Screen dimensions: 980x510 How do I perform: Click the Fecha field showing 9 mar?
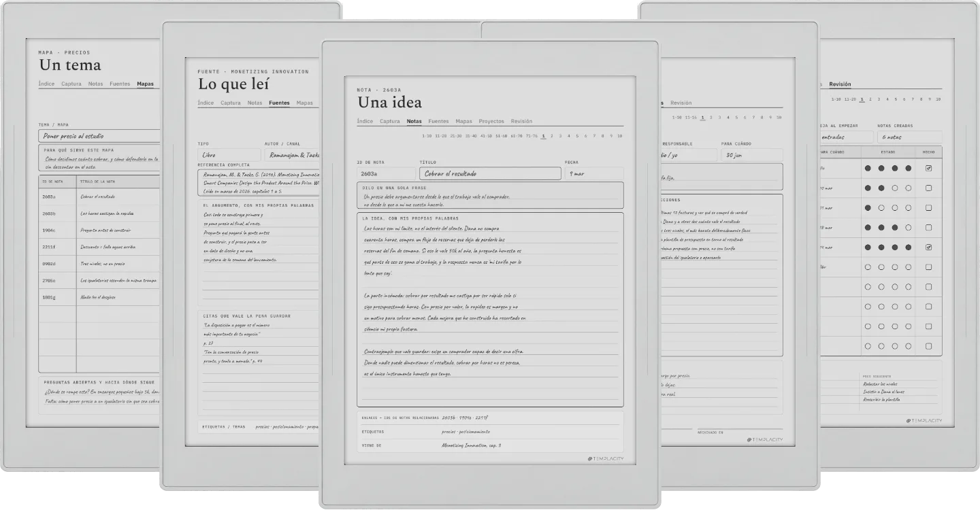[x=593, y=173]
